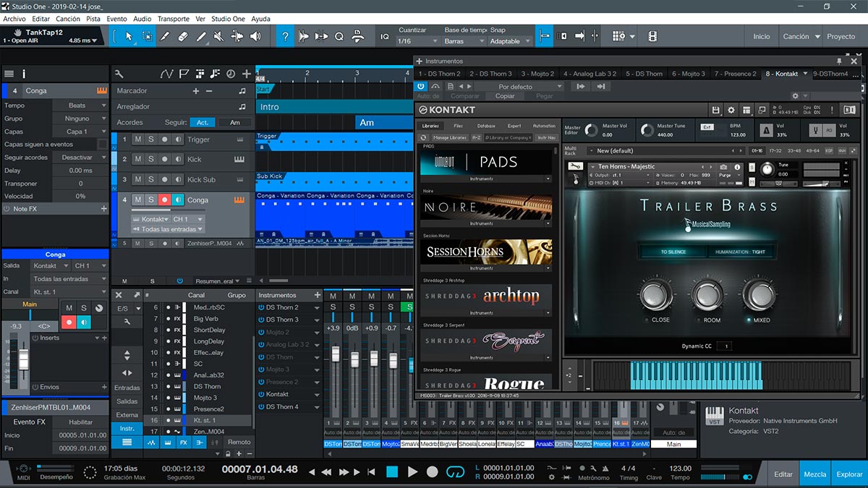
Task: Open the Kontakt save (disk) icon
Action: tap(716, 110)
